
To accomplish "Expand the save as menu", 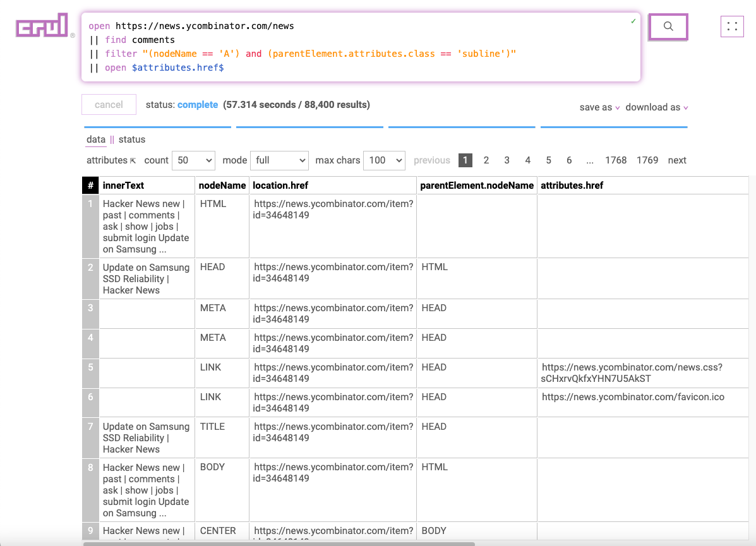I will point(599,107).
